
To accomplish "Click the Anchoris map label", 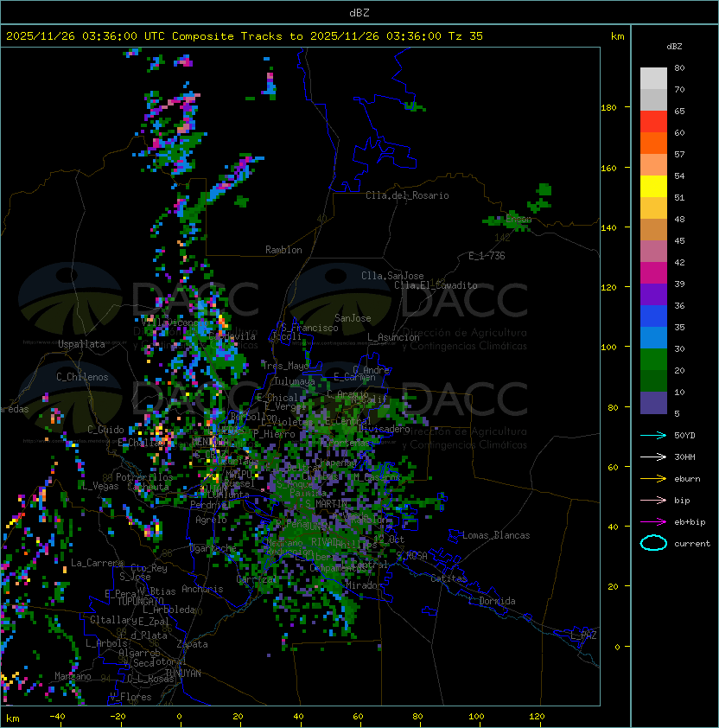I will tap(202, 589).
